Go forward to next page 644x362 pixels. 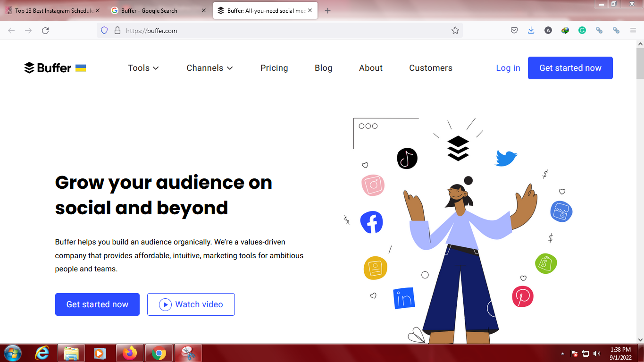[28, 30]
